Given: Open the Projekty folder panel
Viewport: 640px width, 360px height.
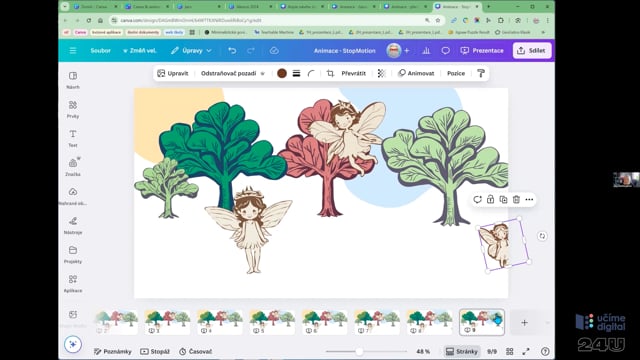Looking at the screenshot, I should 73,254.
